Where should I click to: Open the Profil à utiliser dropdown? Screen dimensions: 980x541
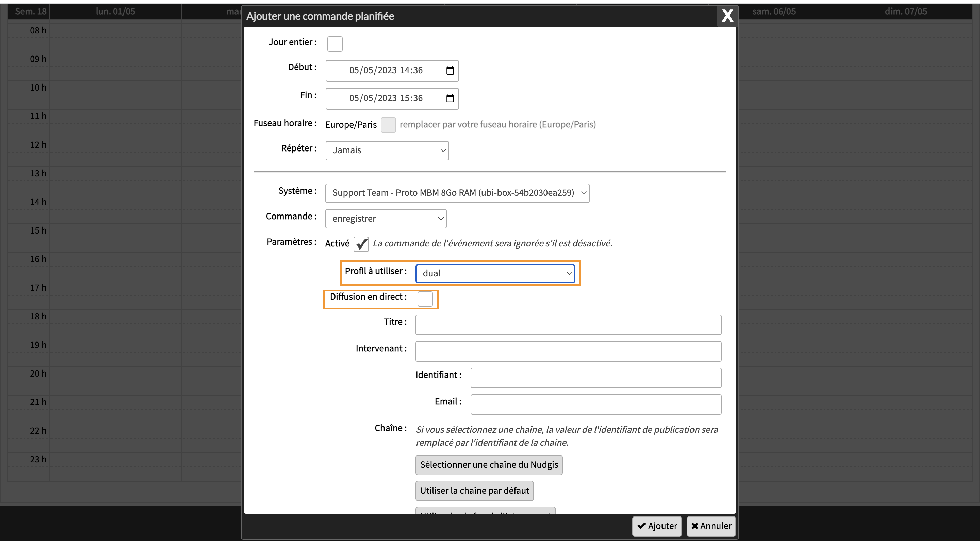click(495, 273)
